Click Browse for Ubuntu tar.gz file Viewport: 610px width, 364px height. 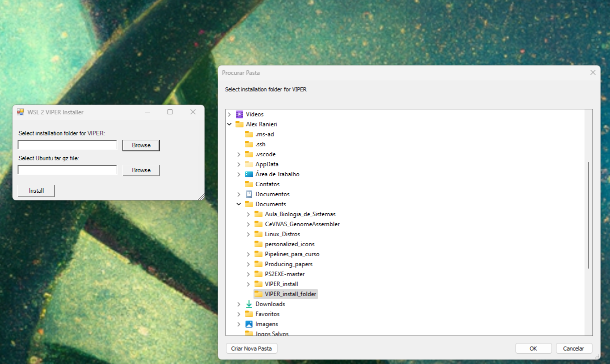[x=141, y=170]
